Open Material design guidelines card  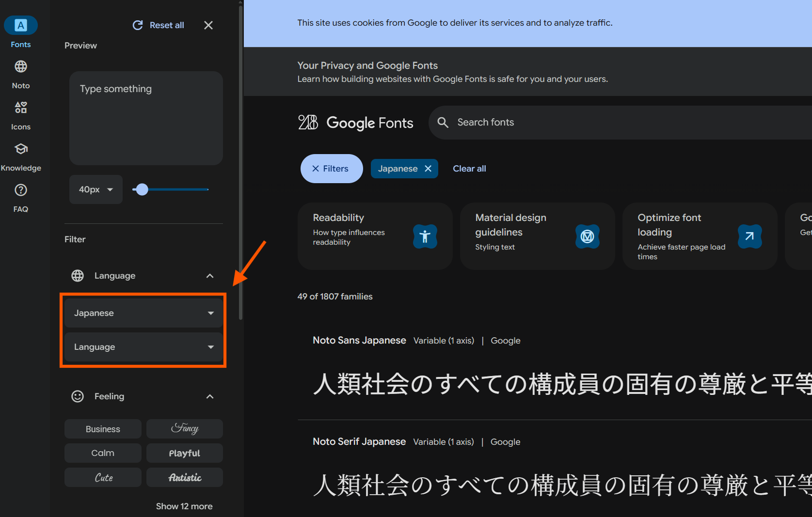coord(538,236)
